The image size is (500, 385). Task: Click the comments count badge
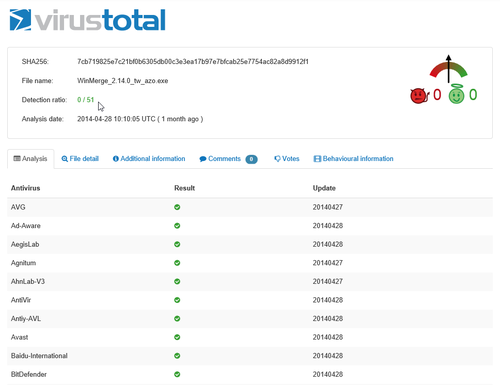click(x=251, y=159)
